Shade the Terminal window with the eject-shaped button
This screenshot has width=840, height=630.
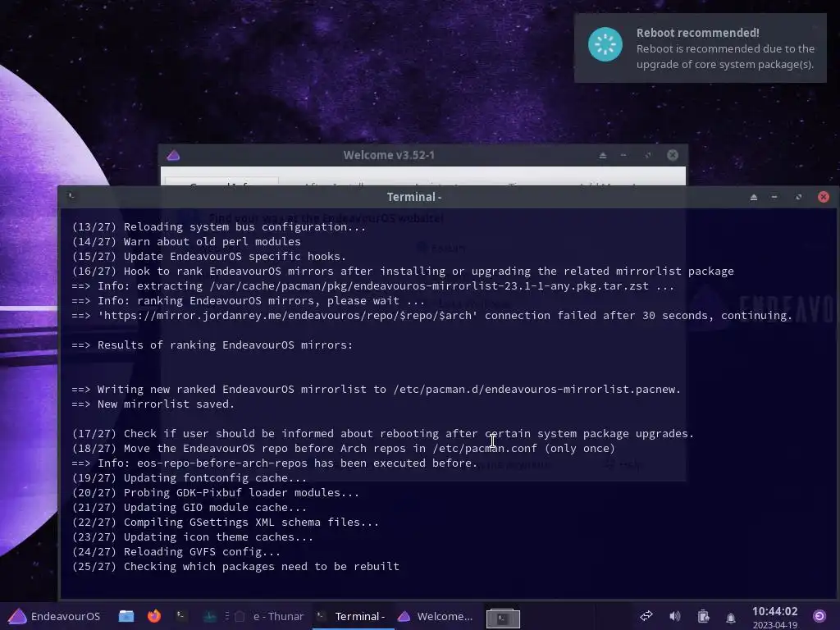click(753, 197)
